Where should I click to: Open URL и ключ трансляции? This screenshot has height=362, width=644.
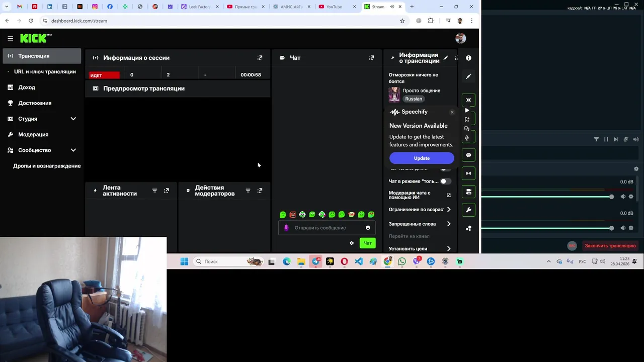[x=45, y=71]
